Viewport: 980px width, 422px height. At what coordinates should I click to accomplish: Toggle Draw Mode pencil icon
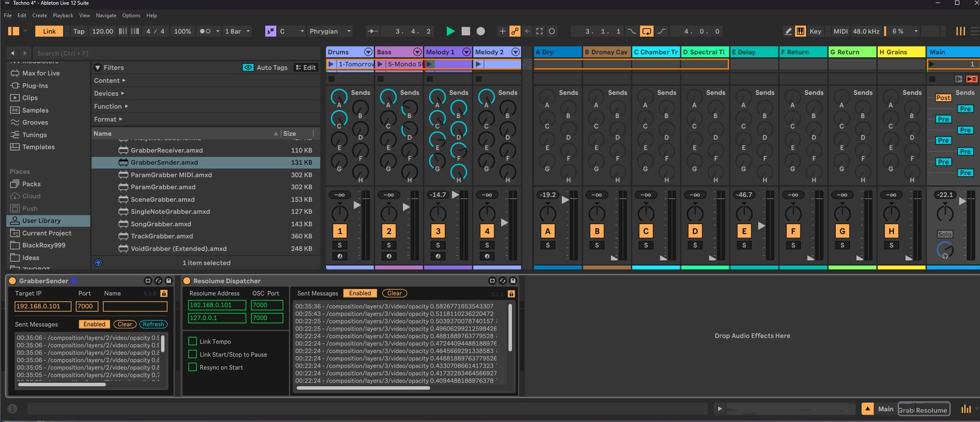(788, 31)
